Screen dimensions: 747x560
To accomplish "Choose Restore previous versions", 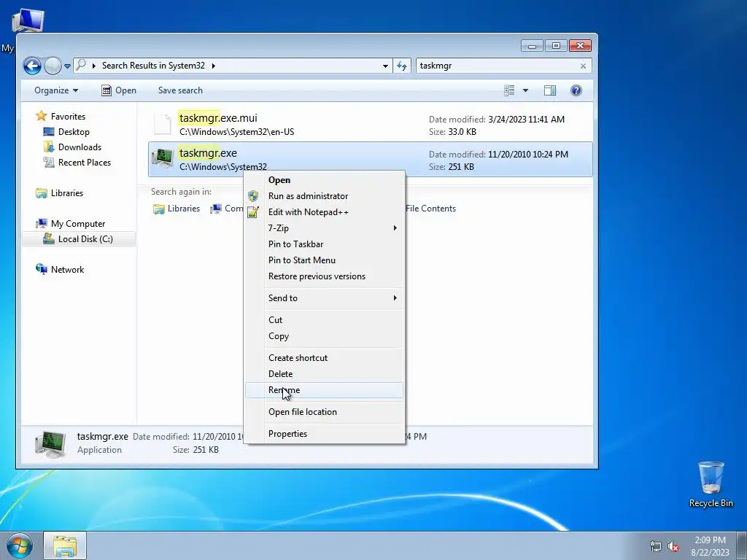I will click(324, 276).
